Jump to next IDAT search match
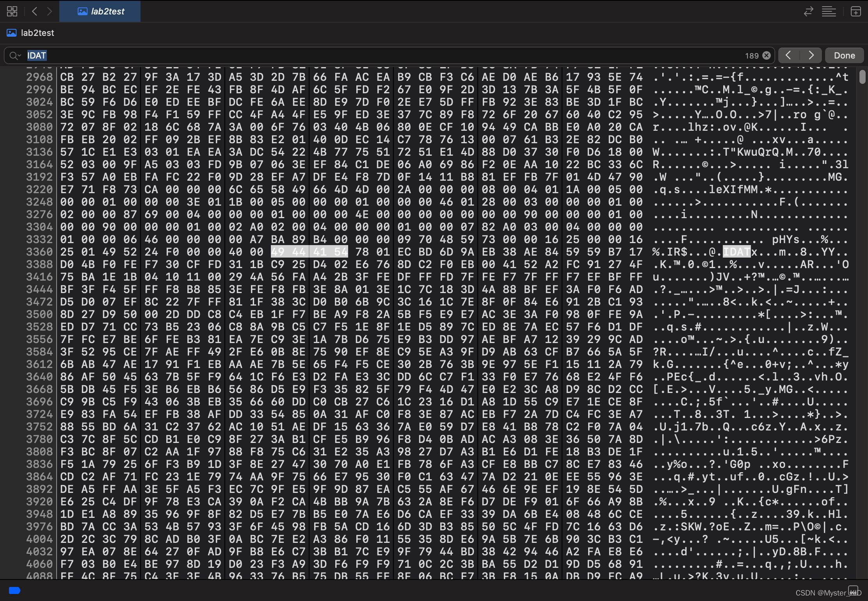The height and width of the screenshot is (601, 868). pos(811,55)
